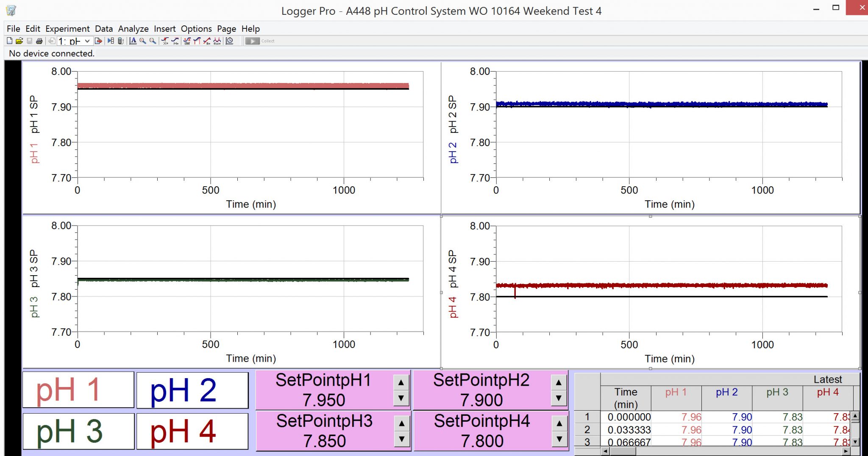
Task: Open the page selector dropdown
Action: point(87,41)
